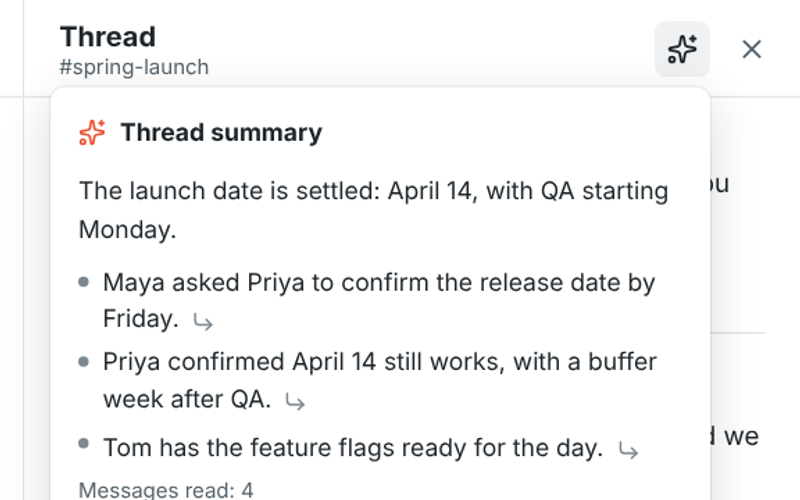Click the orange sparkle icon beside Thread summary
Viewport: 800px width, 500px height.
92,133
